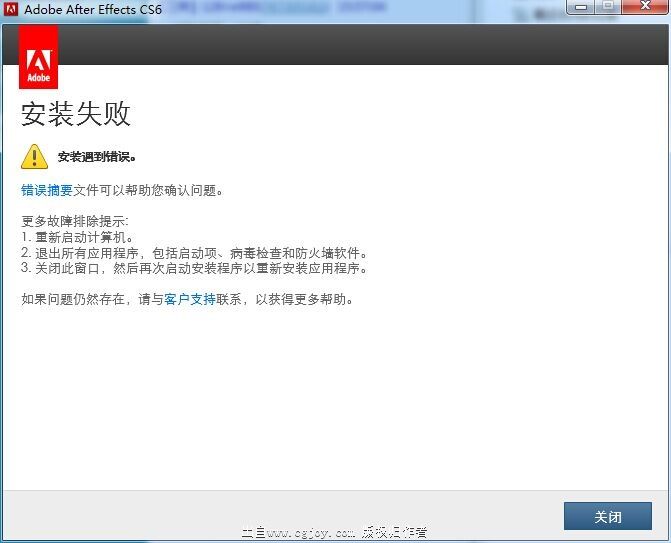The width and height of the screenshot is (671, 543).
Task: Click the 安装遇到错误。 message
Action: (97, 157)
